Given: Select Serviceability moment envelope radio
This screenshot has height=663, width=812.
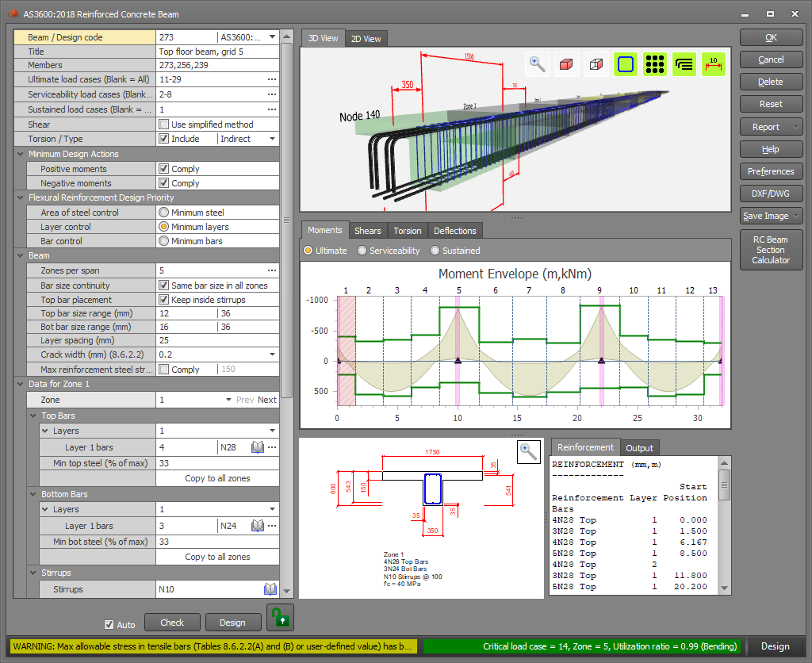Looking at the screenshot, I should tap(362, 251).
